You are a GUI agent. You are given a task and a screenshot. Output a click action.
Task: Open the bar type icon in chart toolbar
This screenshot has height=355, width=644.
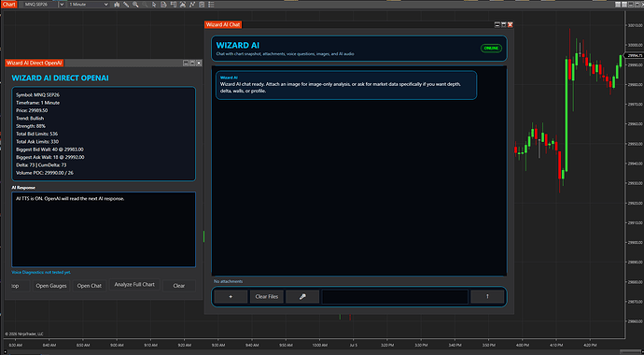(117, 5)
